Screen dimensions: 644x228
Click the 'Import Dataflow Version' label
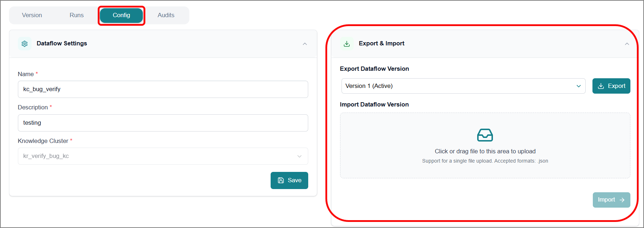point(374,104)
